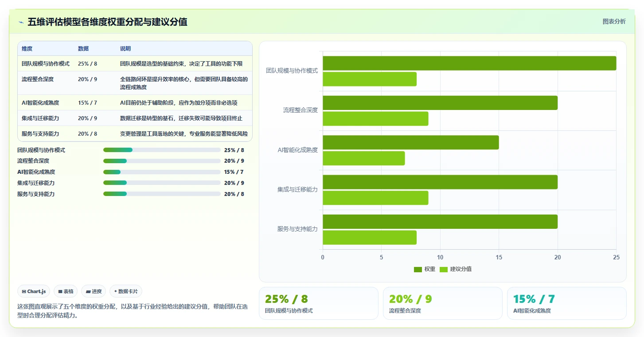Screen dimensions: 644x337
Task: Click the Chart.js chip
Action: click(x=34, y=291)
